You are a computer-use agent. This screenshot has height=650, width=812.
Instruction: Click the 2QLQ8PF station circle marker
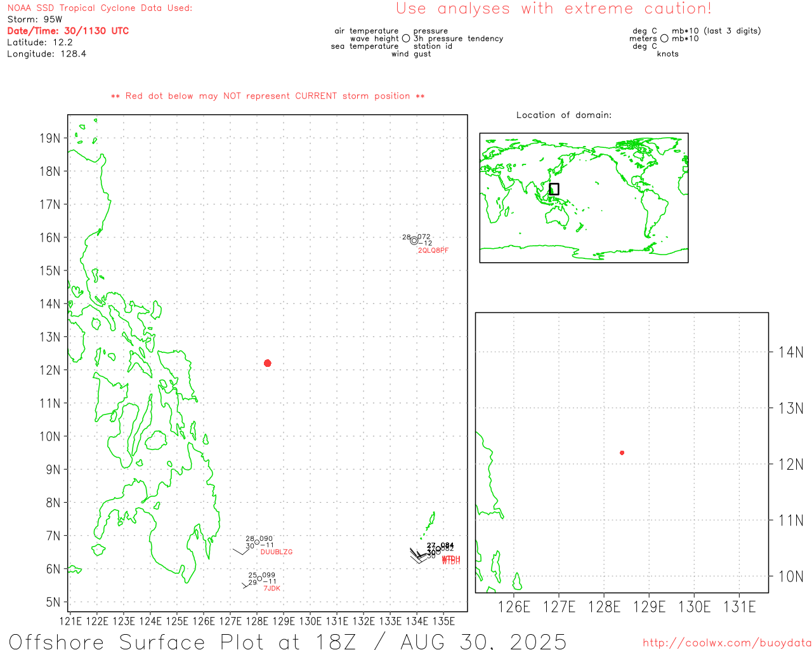pos(414,241)
